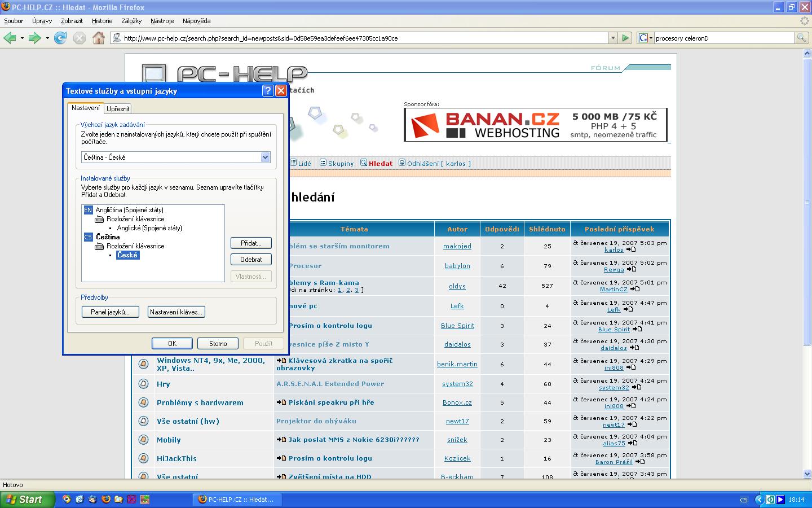This screenshot has width=812, height=508.
Task: Click the search magnifier icon
Action: 801,38
